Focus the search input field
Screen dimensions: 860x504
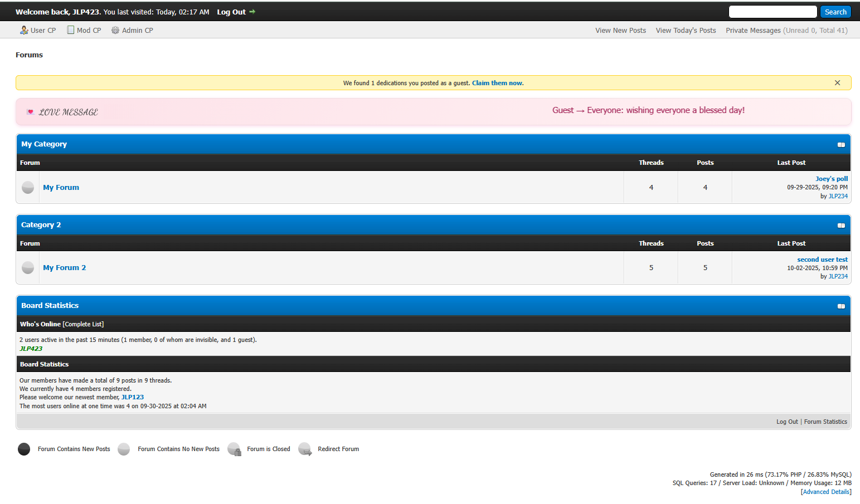pos(772,12)
